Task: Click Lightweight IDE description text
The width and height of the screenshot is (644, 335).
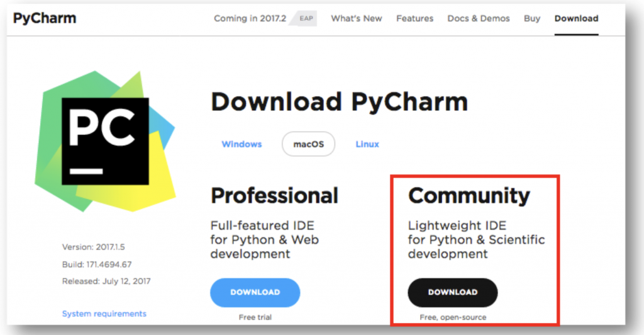Action: pos(477,240)
